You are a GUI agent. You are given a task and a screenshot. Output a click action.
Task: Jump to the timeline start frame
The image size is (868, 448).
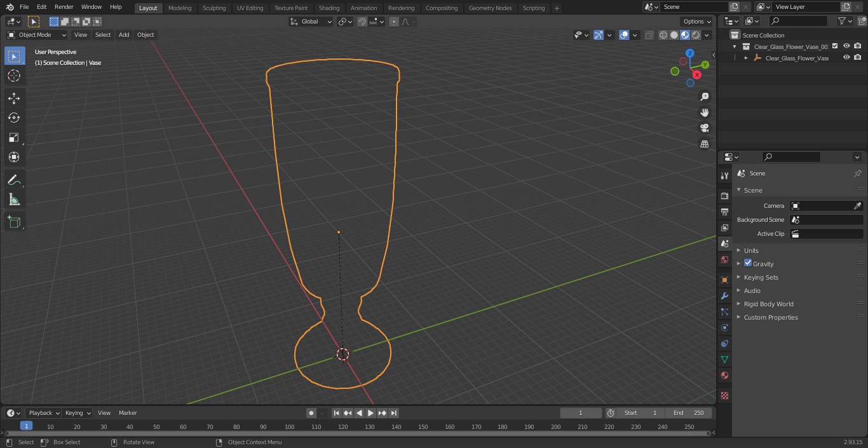337,413
